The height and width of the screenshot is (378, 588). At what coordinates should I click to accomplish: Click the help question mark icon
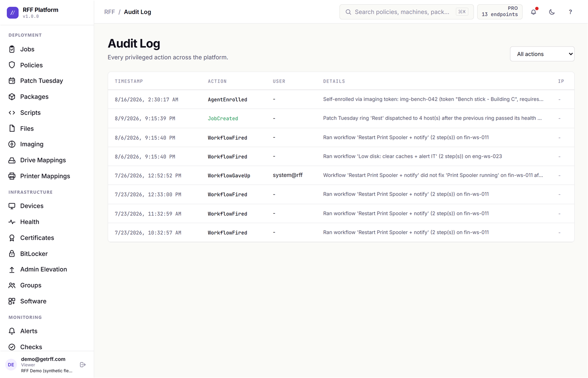[x=570, y=12]
